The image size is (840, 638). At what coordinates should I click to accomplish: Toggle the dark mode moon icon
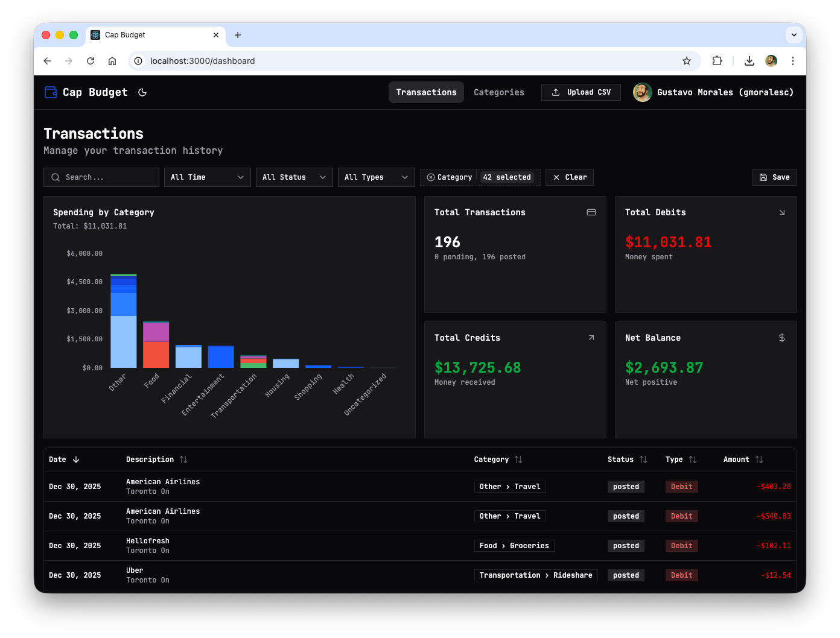point(142,92)
